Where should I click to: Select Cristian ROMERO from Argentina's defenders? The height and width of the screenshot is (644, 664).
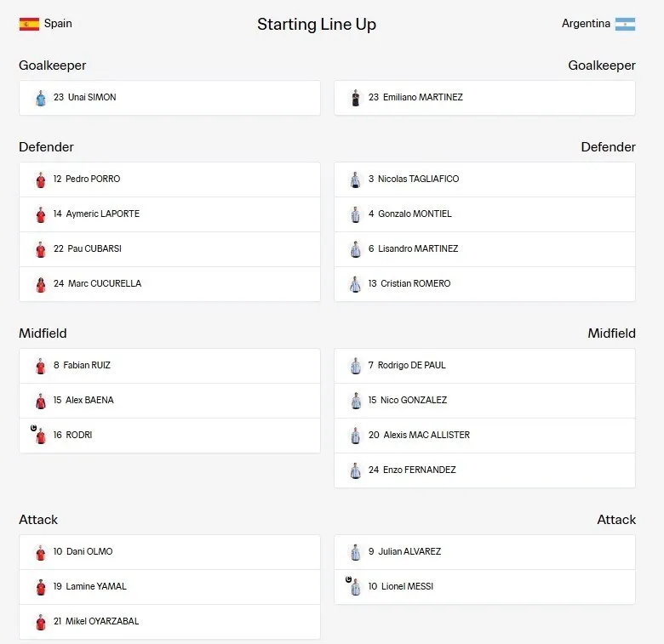(485, 284)
